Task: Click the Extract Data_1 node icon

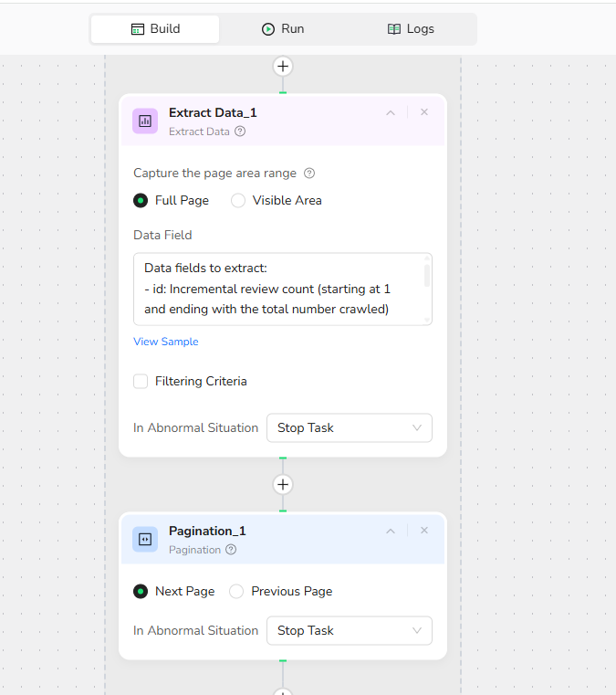Action: [x=145, y=121]
